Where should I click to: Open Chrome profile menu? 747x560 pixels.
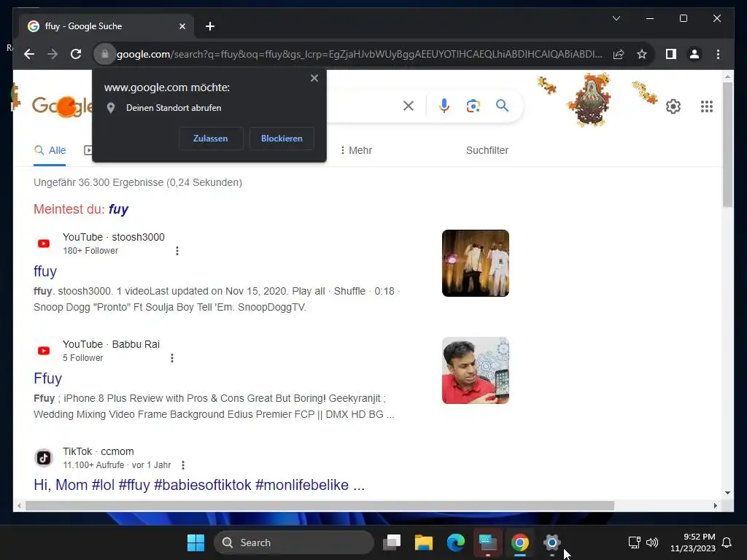pyautogui.click(x=694, y=54)
